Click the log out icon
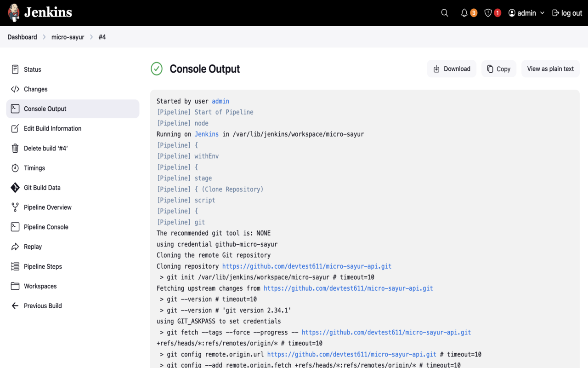 tap(556, 13)
